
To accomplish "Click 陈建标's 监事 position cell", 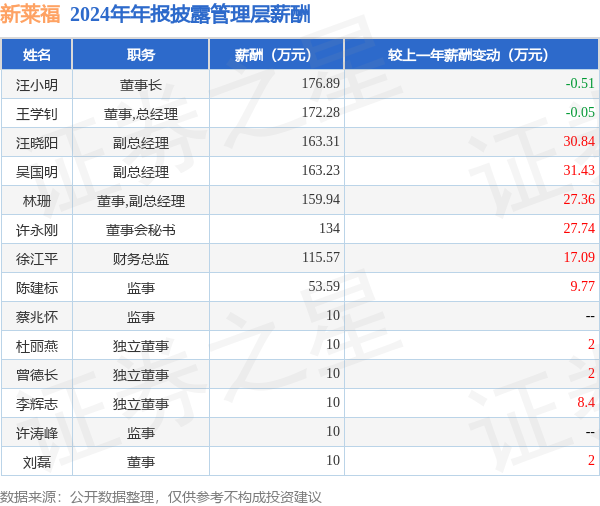I will pos(141,288).
